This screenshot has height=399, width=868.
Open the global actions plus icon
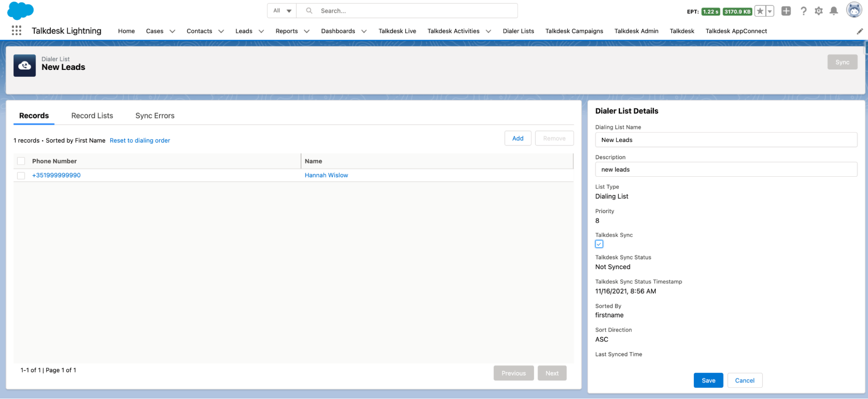pos(786,11)
